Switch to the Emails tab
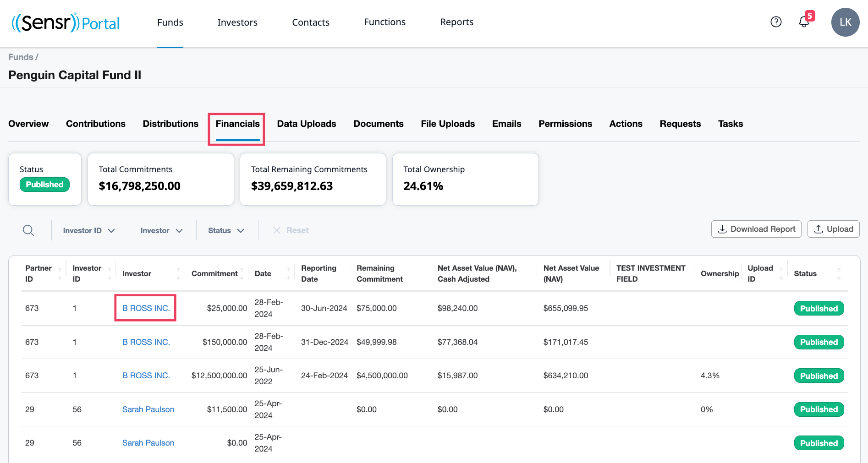This screenshot has height=463, width=868. pyautogui.click(x=506, y=124)
